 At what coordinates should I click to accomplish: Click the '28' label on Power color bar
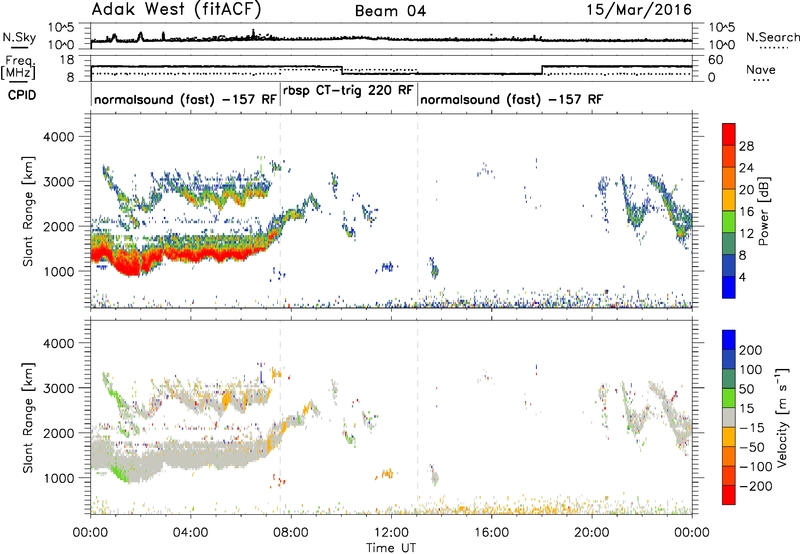pos(746,146)
